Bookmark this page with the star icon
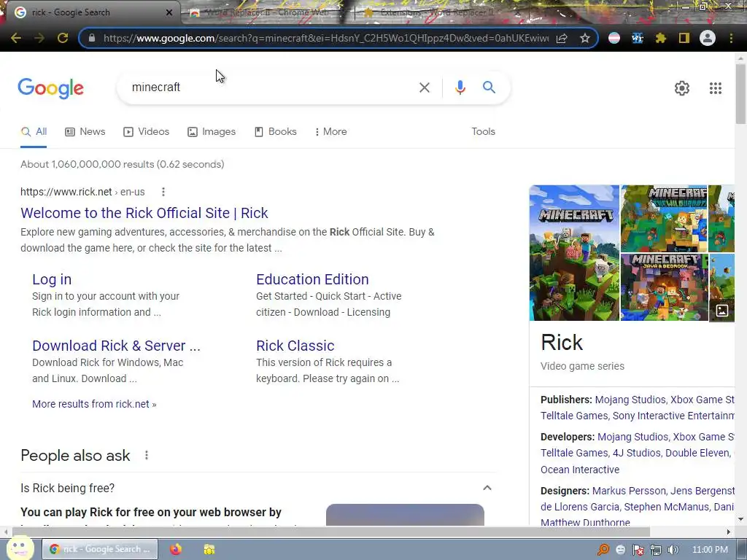 click(585, 38)
